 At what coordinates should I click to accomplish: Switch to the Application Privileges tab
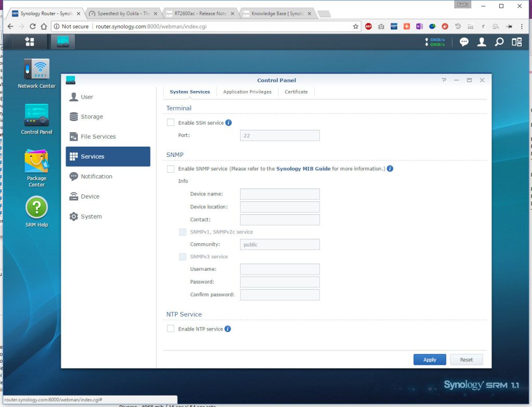tap(247, 91)
